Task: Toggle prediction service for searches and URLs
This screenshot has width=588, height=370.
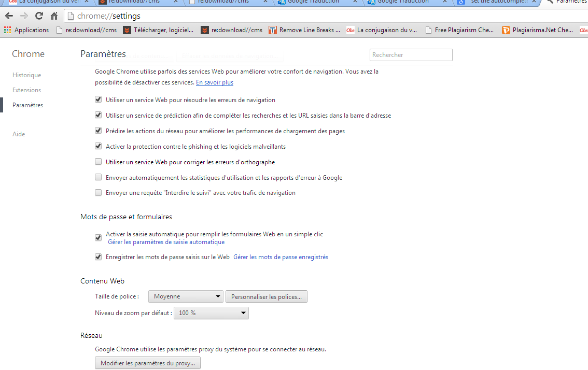Action: pyautogui.click(x=98, y=115)
